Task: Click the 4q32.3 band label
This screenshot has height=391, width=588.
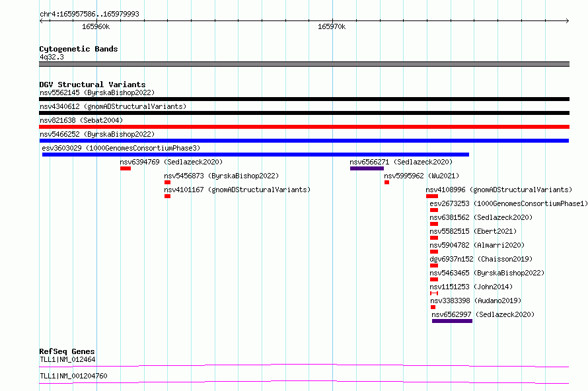Action: (x=52, y=57)
